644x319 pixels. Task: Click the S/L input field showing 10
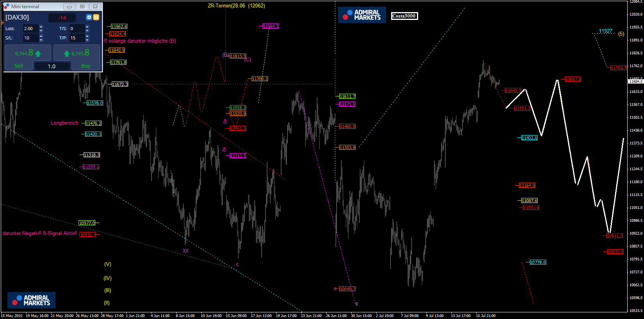(30, 38)
